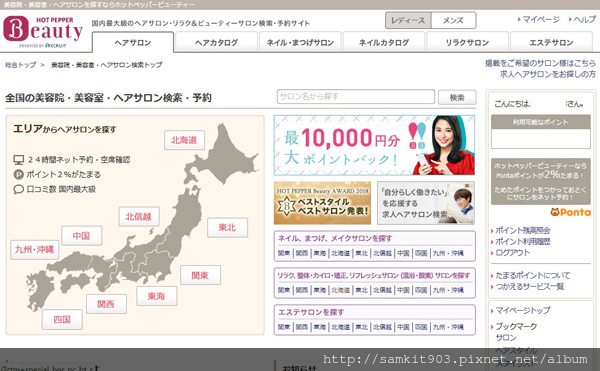Click 東北 under リラク、整体 サロンを探す
This screenshot has width=600, height=371.
[x=361, y=290]
